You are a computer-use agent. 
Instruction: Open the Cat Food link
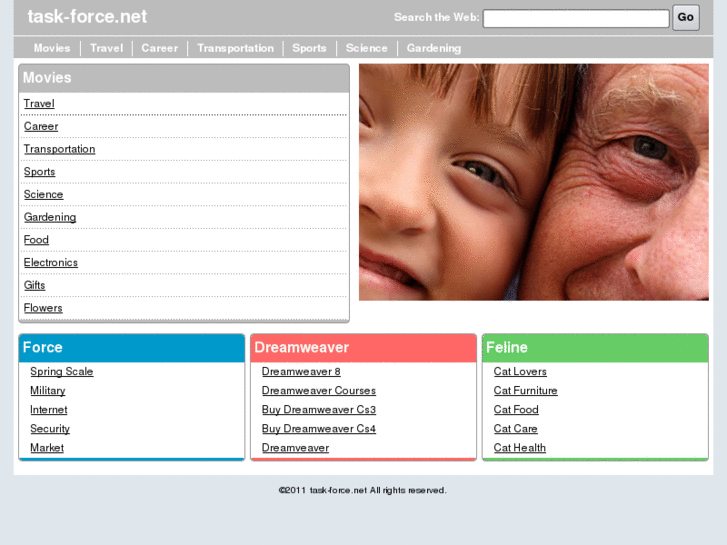516,410
